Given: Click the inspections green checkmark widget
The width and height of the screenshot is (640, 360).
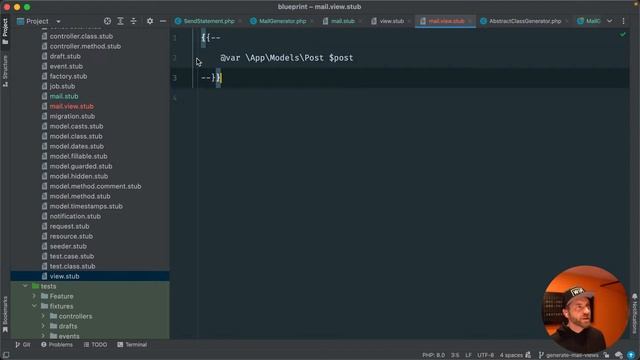Looking at the screenshot, I should point(622,35).
